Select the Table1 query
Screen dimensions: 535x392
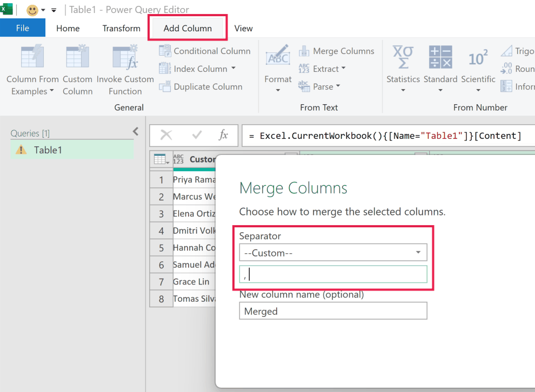72,150
